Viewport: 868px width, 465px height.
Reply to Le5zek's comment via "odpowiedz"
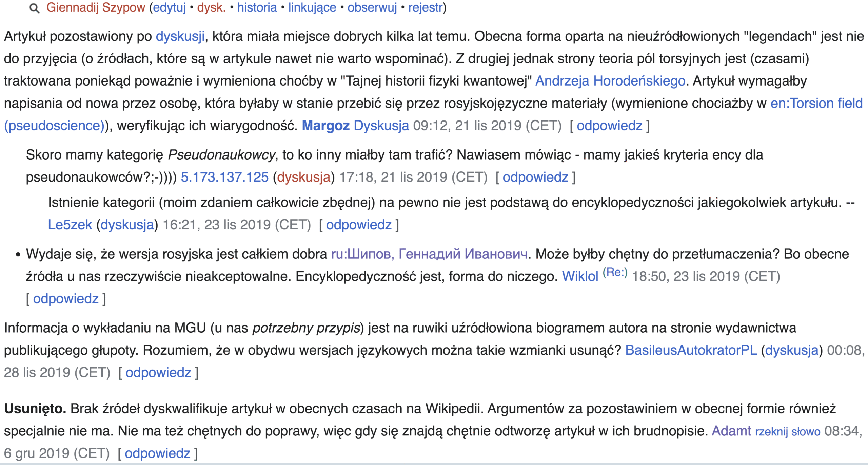tap(359, 225)
